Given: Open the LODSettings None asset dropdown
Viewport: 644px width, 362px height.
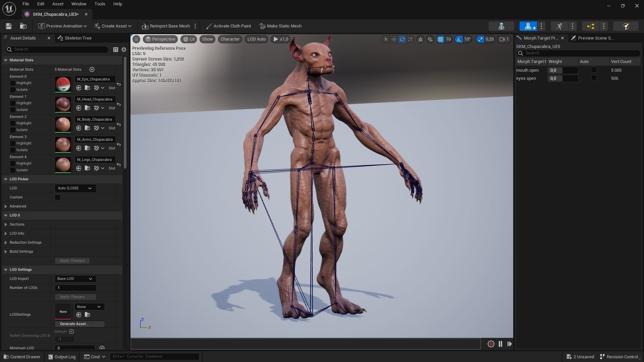Looking at the screenshot, I should [x=89, y=307].
